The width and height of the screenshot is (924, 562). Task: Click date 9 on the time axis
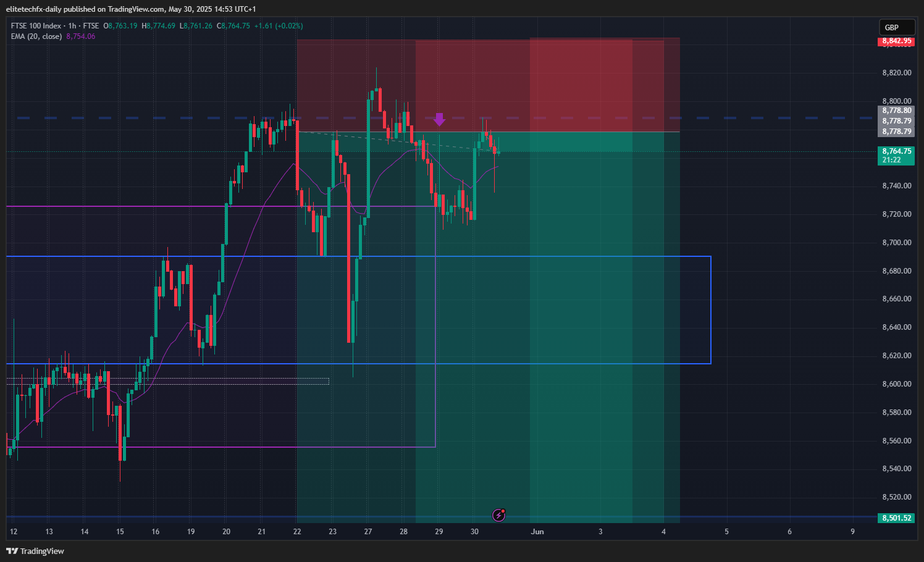point(852,532)
